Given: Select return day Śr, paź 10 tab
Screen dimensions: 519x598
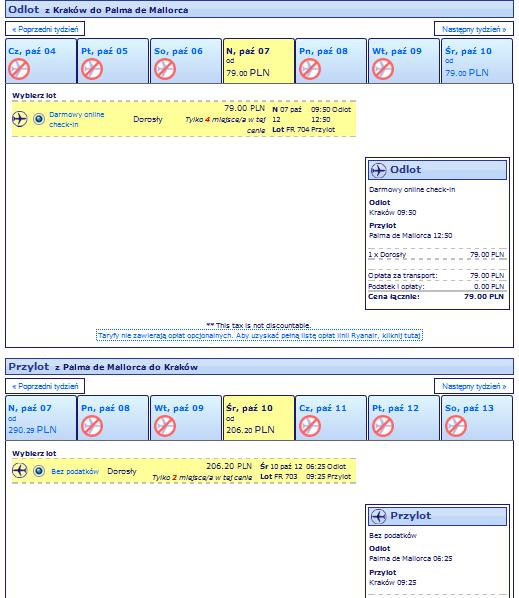Looking at the screenshot, I should (x=259, y=418).
